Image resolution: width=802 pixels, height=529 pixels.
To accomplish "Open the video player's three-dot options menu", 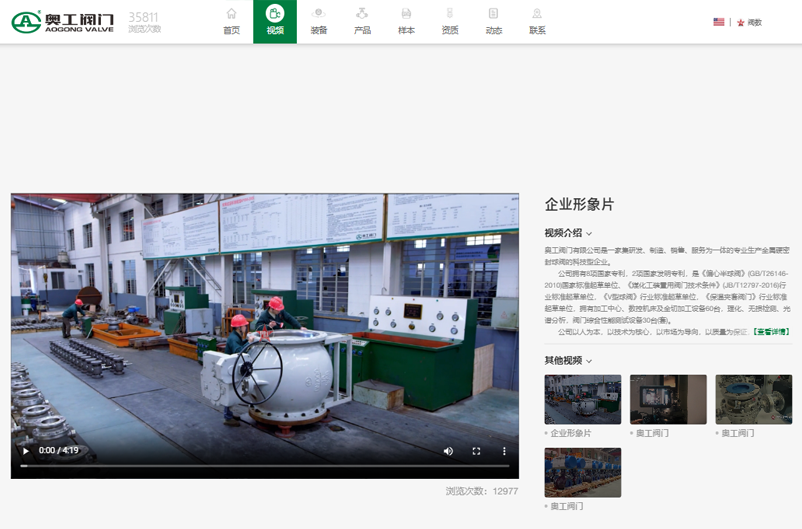I will coord(504,451).
